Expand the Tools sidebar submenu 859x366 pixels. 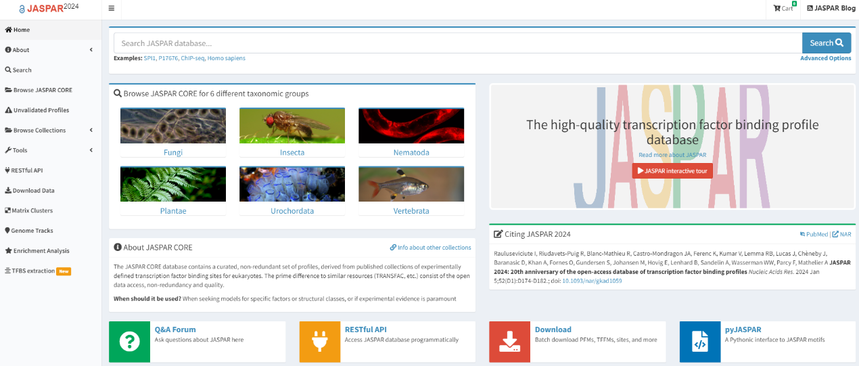coord(50,150)
